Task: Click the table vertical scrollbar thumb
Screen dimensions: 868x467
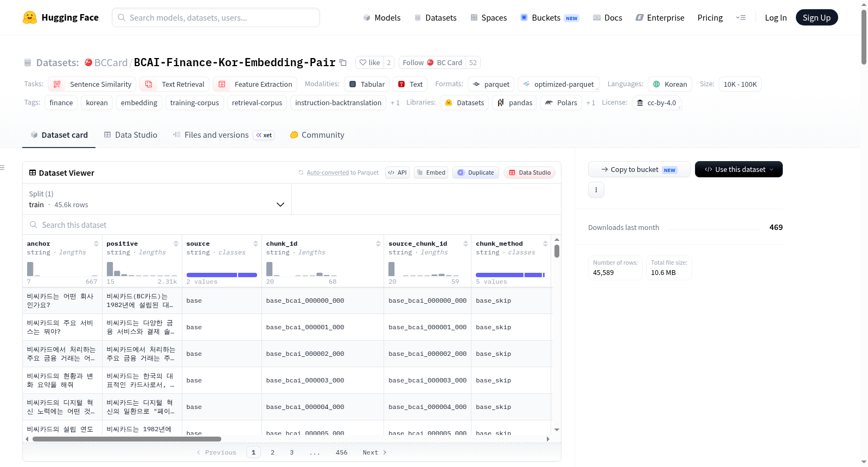Action: click(557, 251)
